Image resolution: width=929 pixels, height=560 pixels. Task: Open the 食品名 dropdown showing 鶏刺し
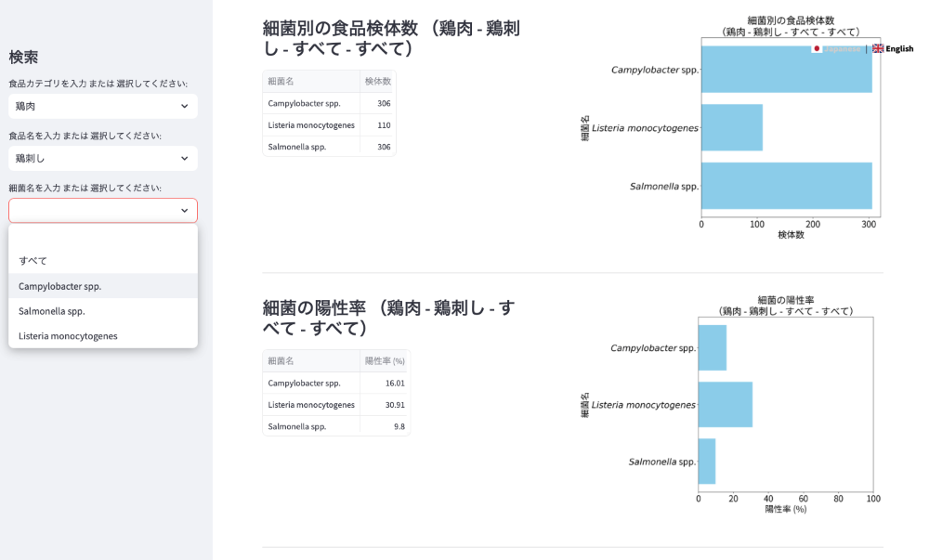[103, 158]
